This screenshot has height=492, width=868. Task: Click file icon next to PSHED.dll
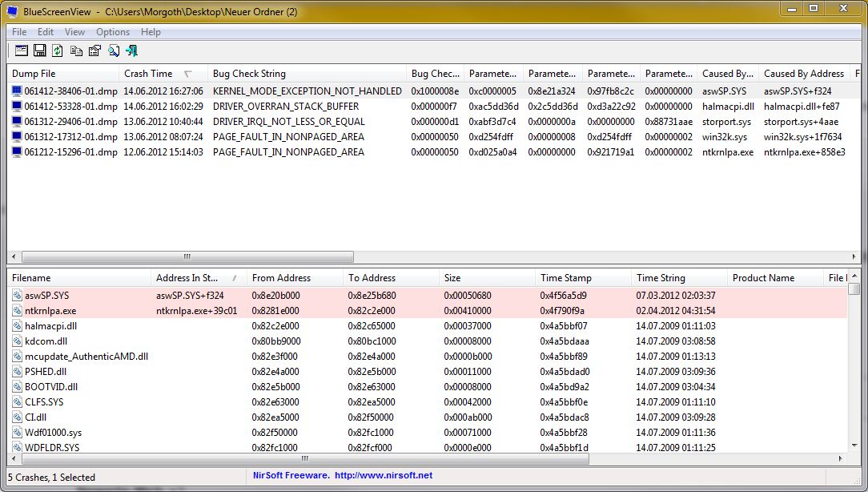tap(17, 372)
